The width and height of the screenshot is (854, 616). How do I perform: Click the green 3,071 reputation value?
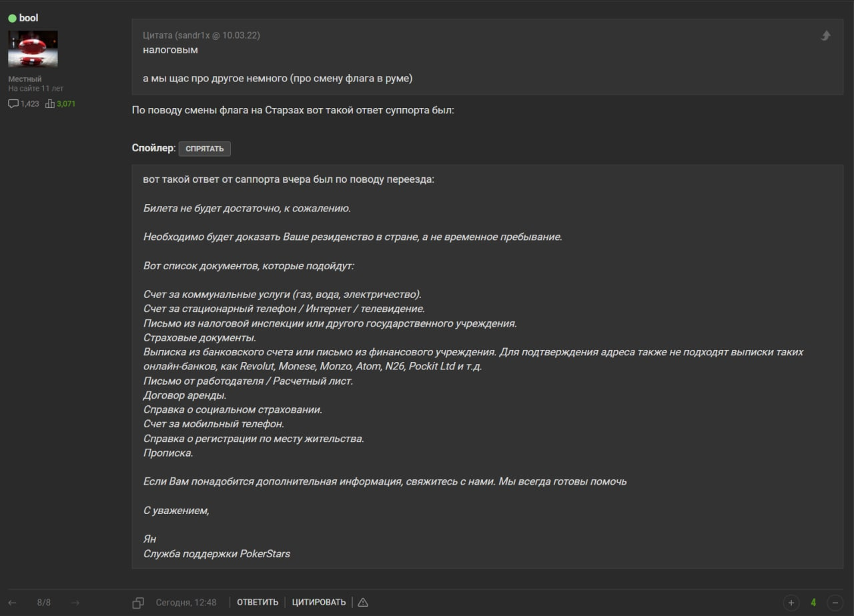(66, 104)
